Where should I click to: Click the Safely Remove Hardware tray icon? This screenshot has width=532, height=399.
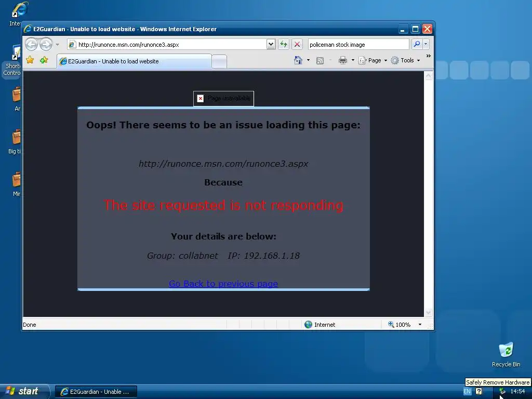[502, 391]
